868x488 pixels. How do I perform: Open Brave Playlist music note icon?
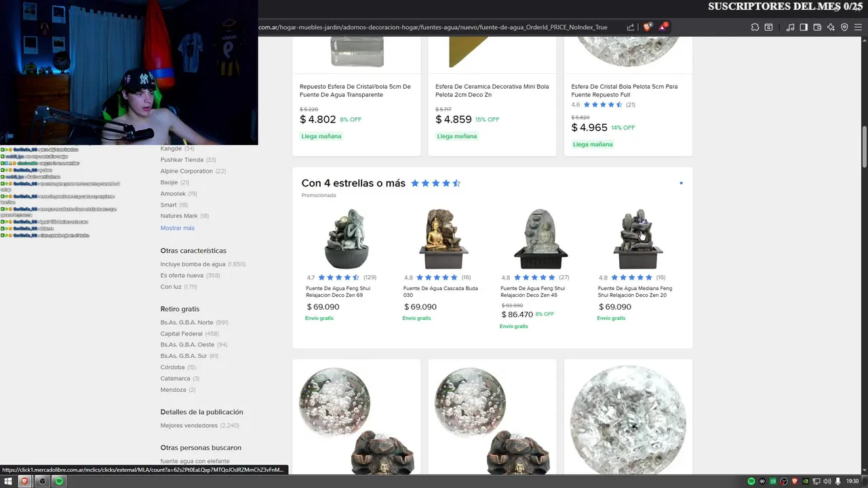point(790,27)
